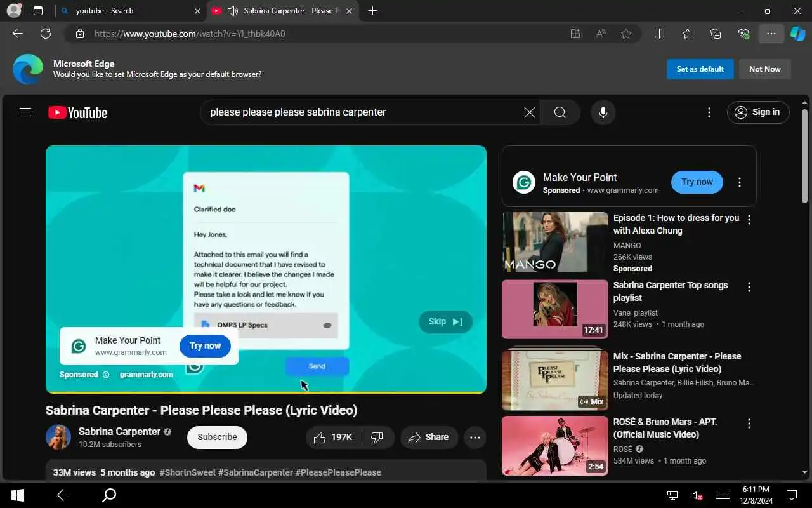Open Browser essentials heart icon
Image resolution: width=812 pixels, height=508 pixels.
click(743, 34)
